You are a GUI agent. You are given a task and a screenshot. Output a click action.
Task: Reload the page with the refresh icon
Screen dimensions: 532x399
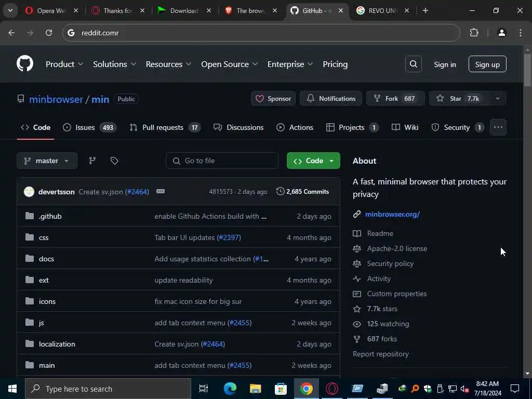coord(49,33)
